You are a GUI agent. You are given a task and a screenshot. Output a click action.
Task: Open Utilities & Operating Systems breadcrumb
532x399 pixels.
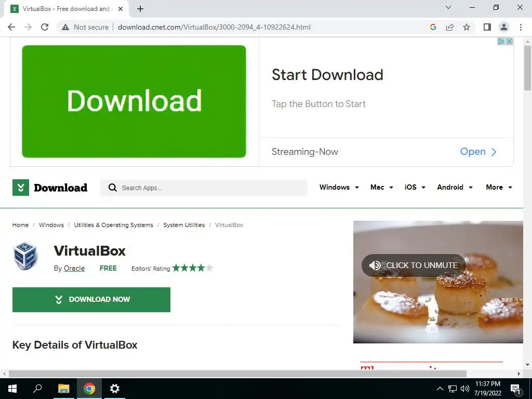[113, 225]
